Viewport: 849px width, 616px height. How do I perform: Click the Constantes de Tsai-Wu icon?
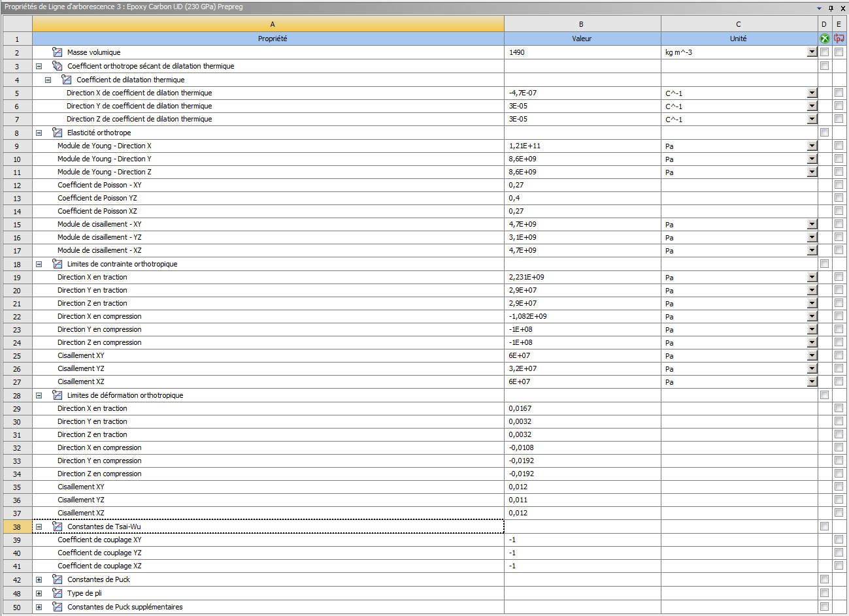(58, 527)
